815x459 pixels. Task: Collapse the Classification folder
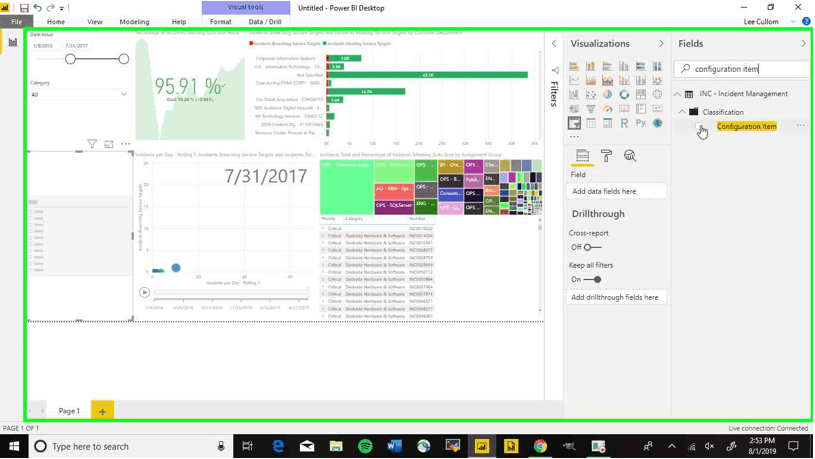point(682,112)
